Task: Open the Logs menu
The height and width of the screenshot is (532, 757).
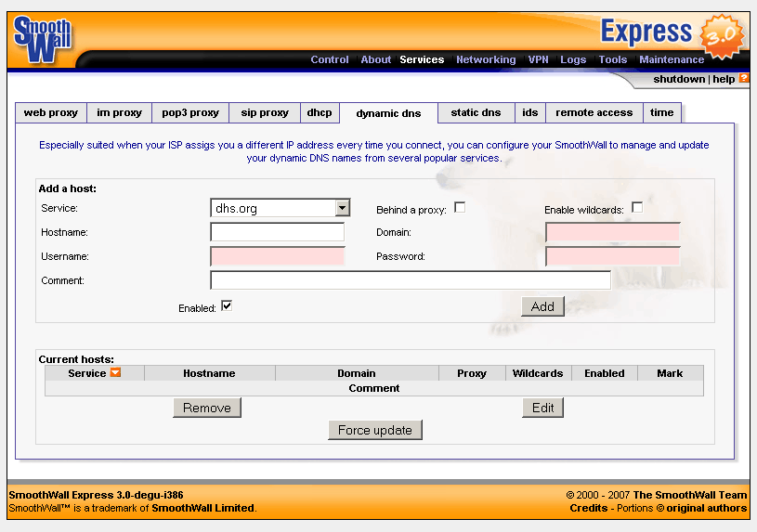Action: click(x=573, y=59)
